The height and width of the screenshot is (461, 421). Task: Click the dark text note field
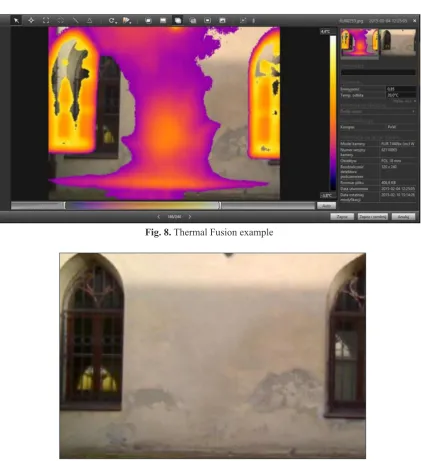tap(378, 72)
